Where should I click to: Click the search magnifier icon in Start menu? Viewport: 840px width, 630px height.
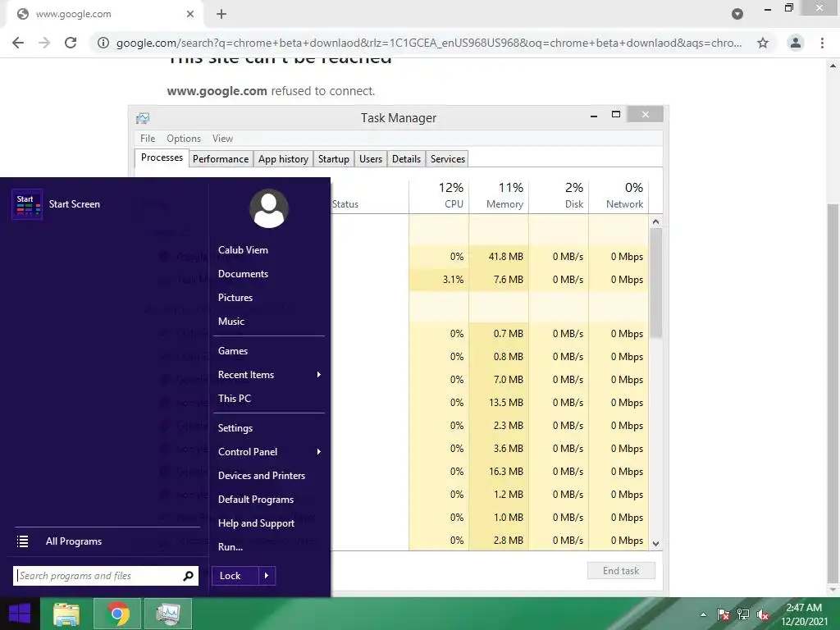(x=188, y=576)
